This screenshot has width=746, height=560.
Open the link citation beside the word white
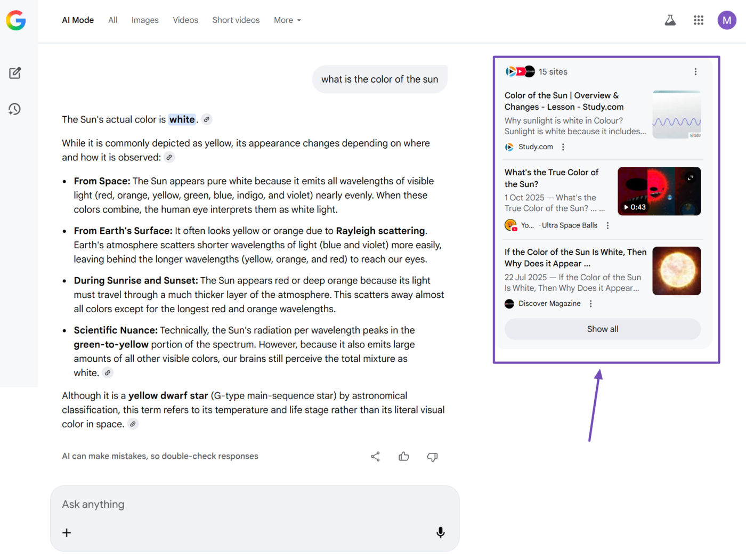206,119
